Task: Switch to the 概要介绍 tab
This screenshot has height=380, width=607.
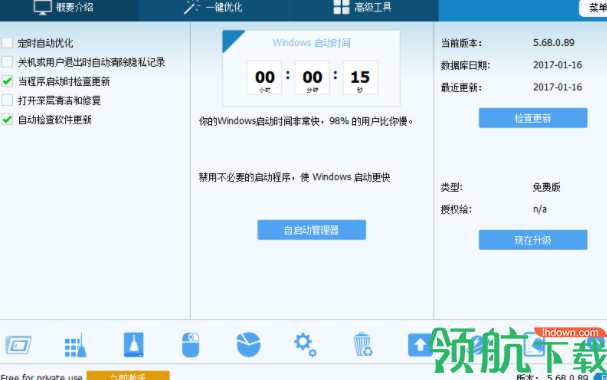Action: click(x=69, y=9)
